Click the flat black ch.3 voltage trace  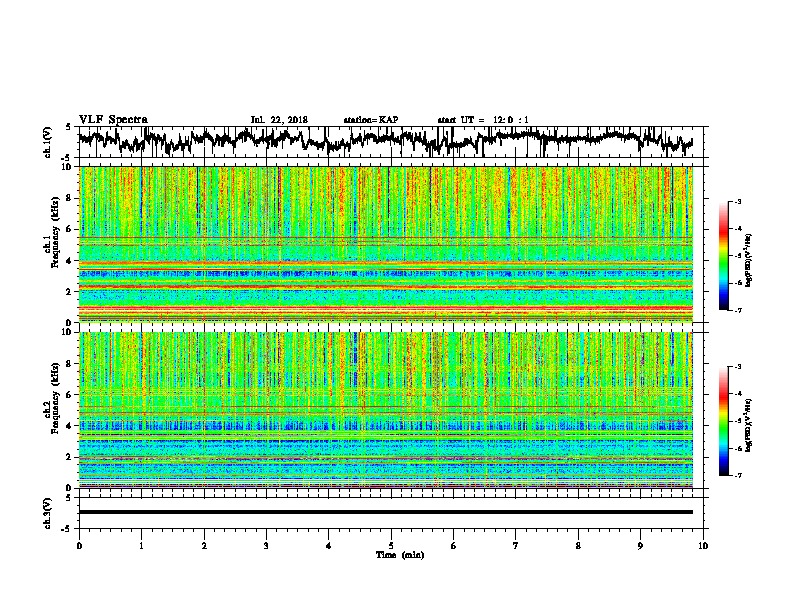(386, 512)
